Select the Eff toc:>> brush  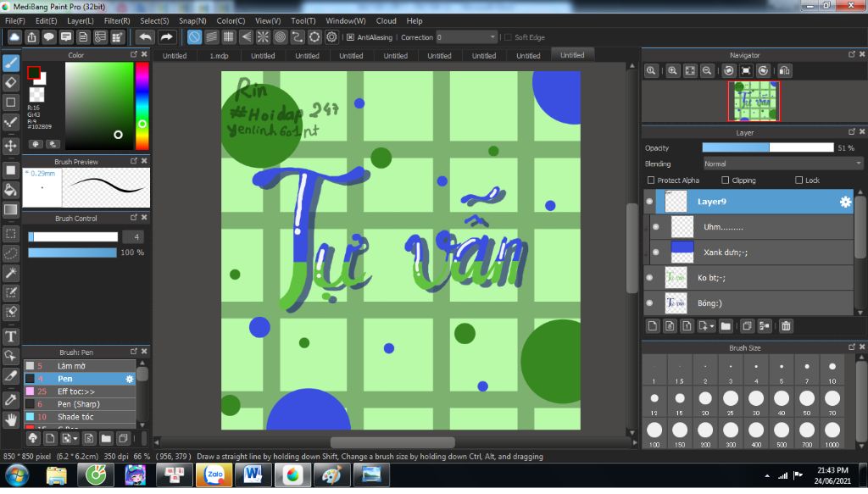coord(80,391)
